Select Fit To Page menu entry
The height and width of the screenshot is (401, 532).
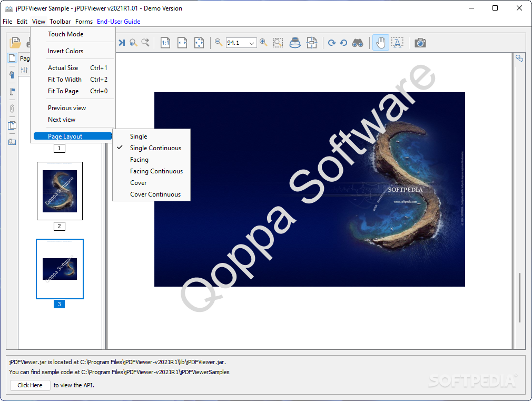(73, 91)
